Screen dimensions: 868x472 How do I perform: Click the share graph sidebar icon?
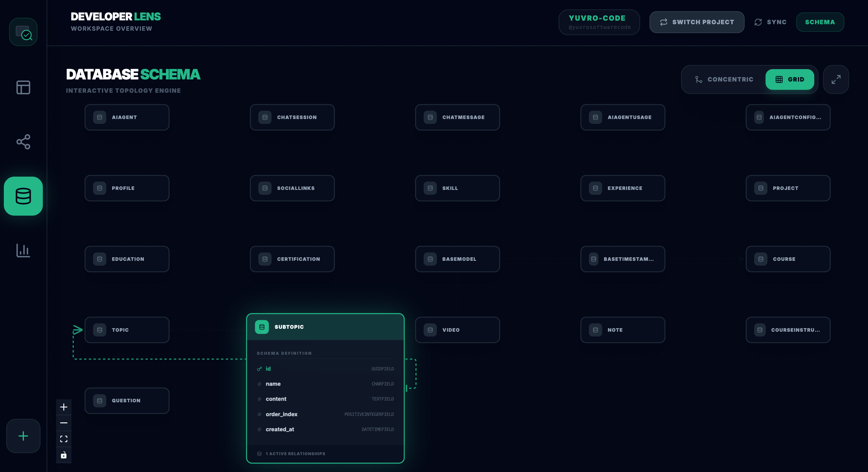point(23,141)
